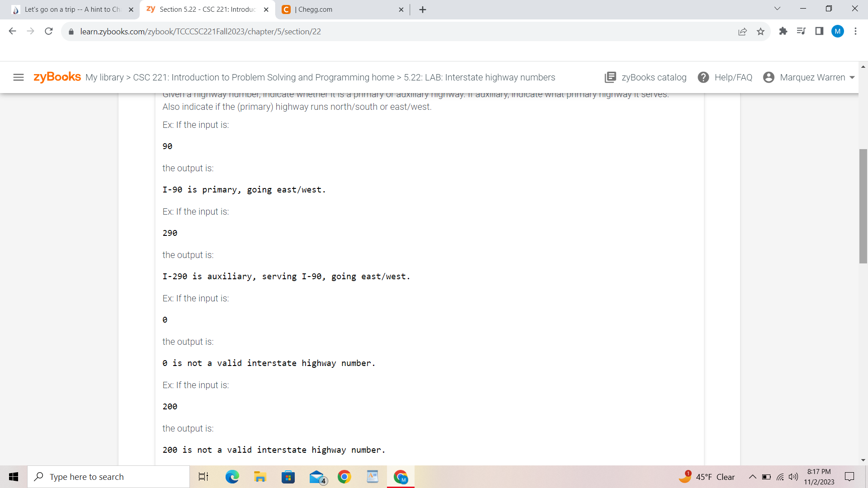The height and width of the screenshot is (488, 868).
Task: Click the zyBooks logo
Action: pos(57,77)
